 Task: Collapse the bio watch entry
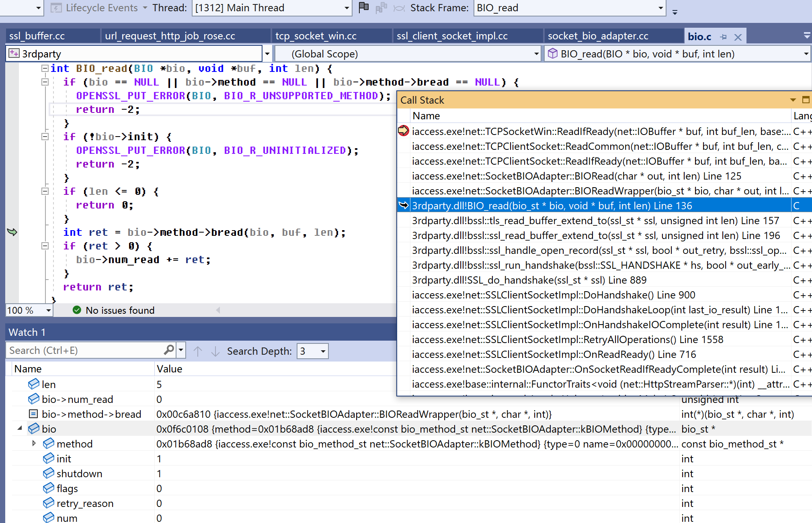[x=19, y=428]
